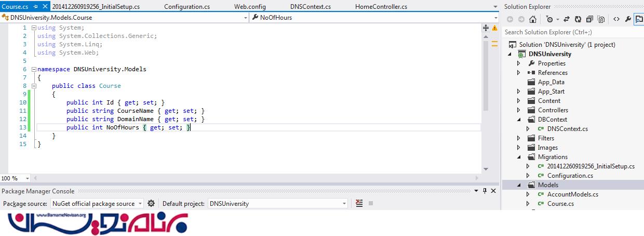Select the AccountModels.cs file
The height and width of the screenshot is (236, 644).
pyautogui.click(x=572, y=194)
